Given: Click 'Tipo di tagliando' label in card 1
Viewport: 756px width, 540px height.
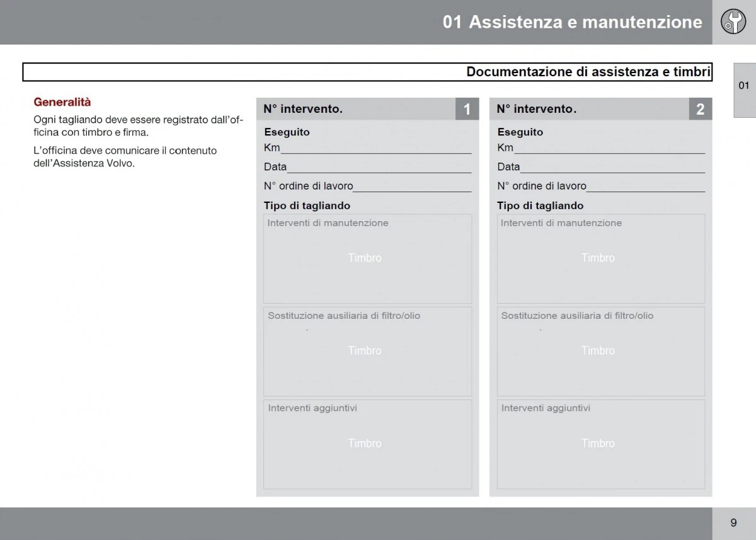Looking at the screenshot, I should point(307,205).
